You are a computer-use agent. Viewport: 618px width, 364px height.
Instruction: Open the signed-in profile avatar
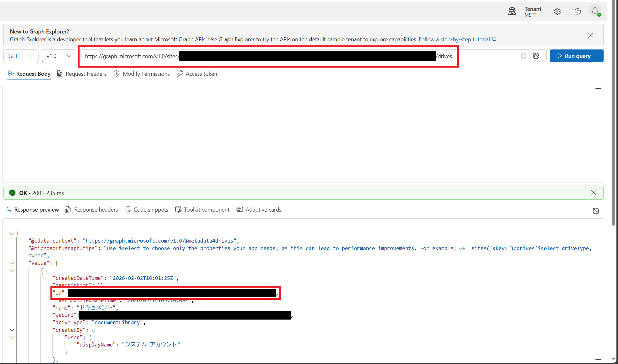coord(595,11)
